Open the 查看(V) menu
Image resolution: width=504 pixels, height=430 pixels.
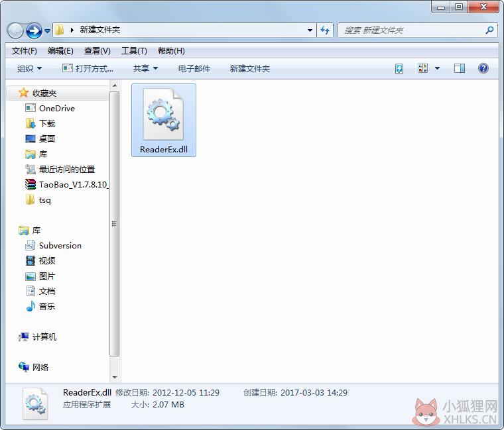(x=97, y=51)
